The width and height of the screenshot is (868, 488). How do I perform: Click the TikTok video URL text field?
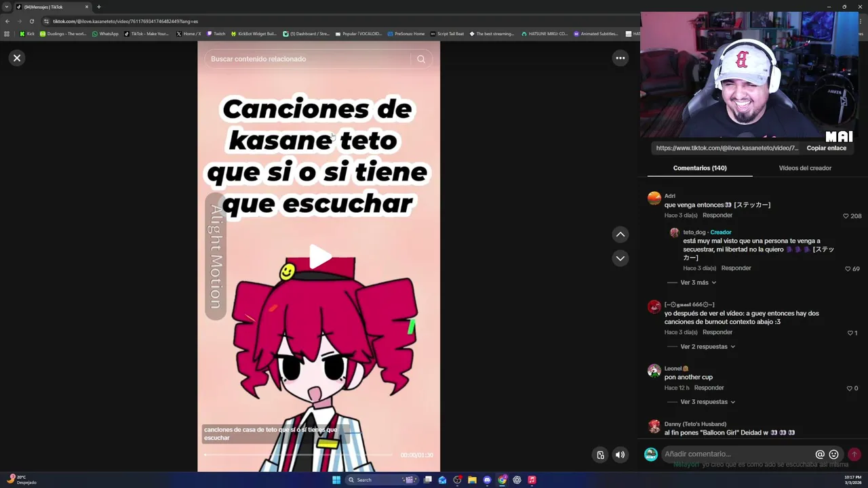coord(727,148)
